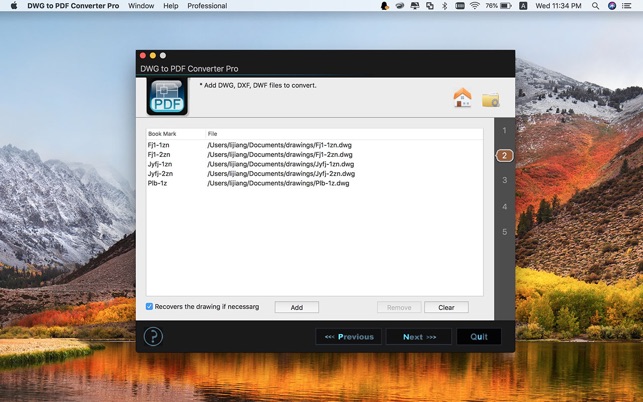Open the Help menu
Image resolution: width=643 pixels, height=402 pixels.
(171, 6)
